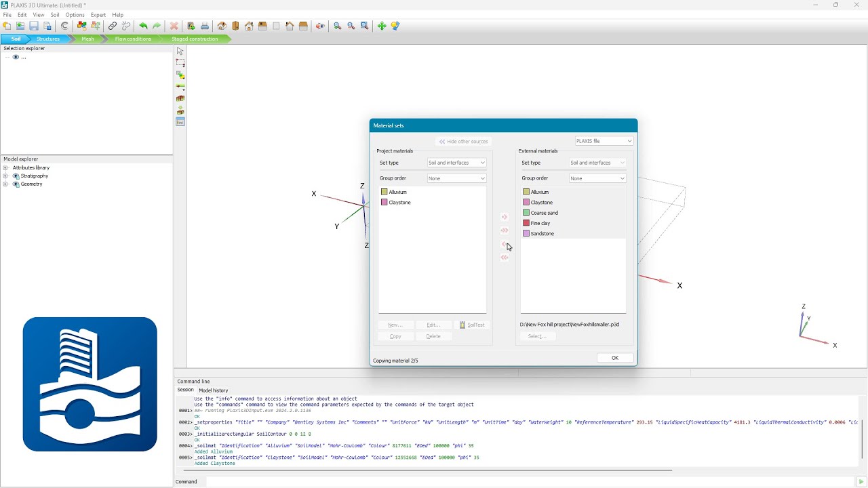Image resolution: width=868 pixels, height=488 pixels.
Task: Open the Expert menu
Action: 98,15
